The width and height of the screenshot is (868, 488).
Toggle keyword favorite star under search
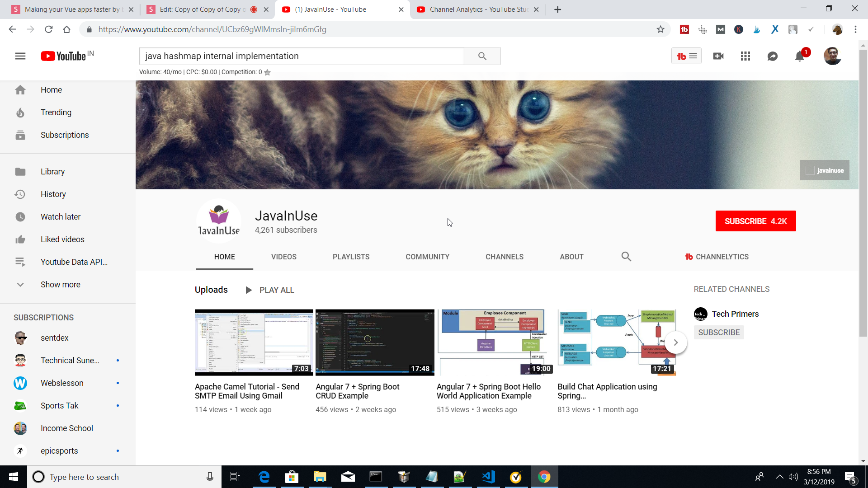[268, 72]
